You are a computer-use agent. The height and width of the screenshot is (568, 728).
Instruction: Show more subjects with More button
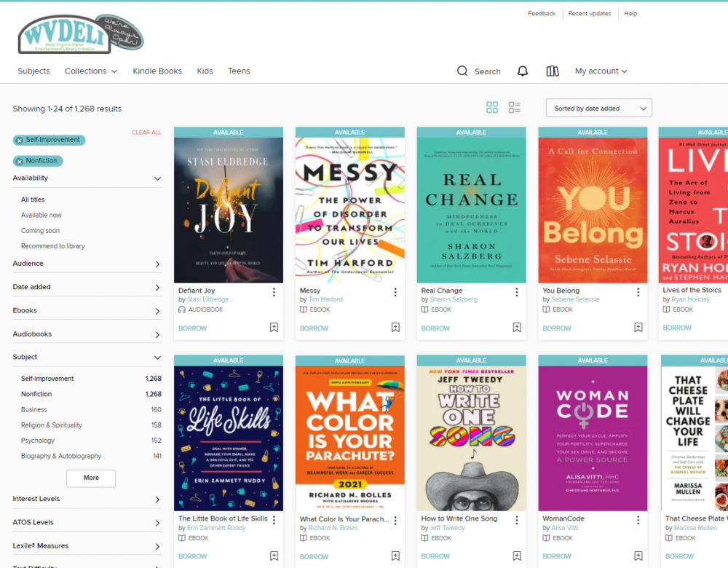[91, 478]
